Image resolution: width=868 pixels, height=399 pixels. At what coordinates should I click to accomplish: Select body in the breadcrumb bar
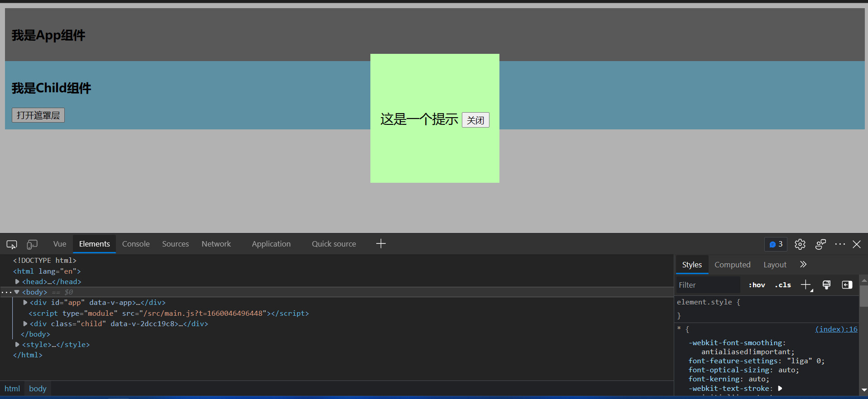38,389
